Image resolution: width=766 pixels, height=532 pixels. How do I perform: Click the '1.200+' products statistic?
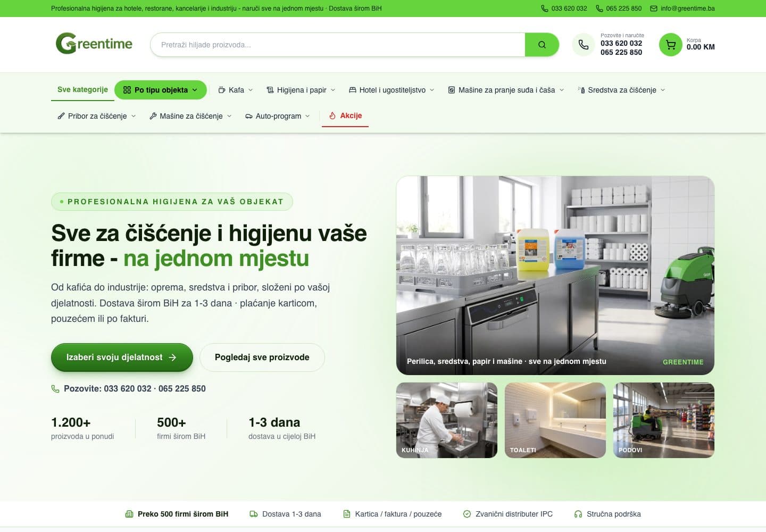tap(82, 428)
